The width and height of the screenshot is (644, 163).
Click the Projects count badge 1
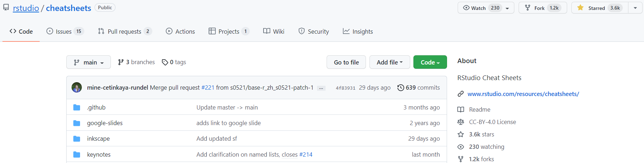[245, 31]
